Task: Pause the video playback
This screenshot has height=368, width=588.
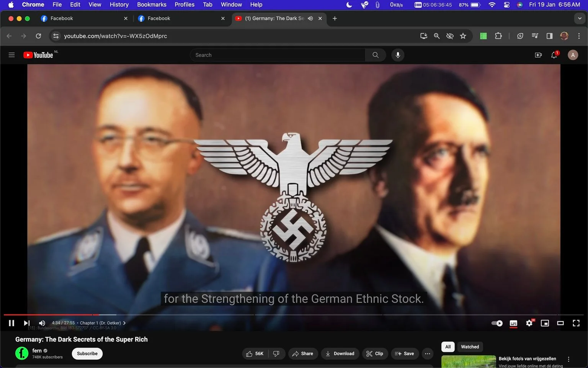Action: pyautogui.click(x=11, y=323)
